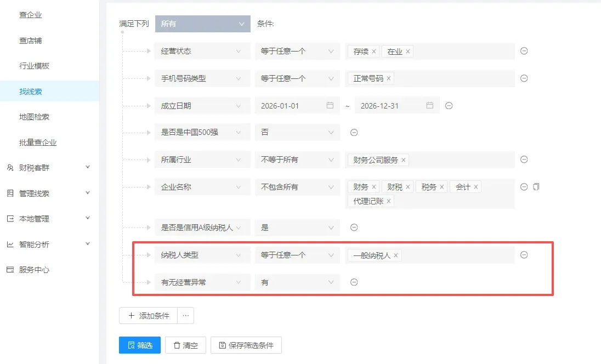This screenshot has width=601, height=364.
Task: Expand the 财税客群 menu chevron
Action: click(x=88, y=167)
